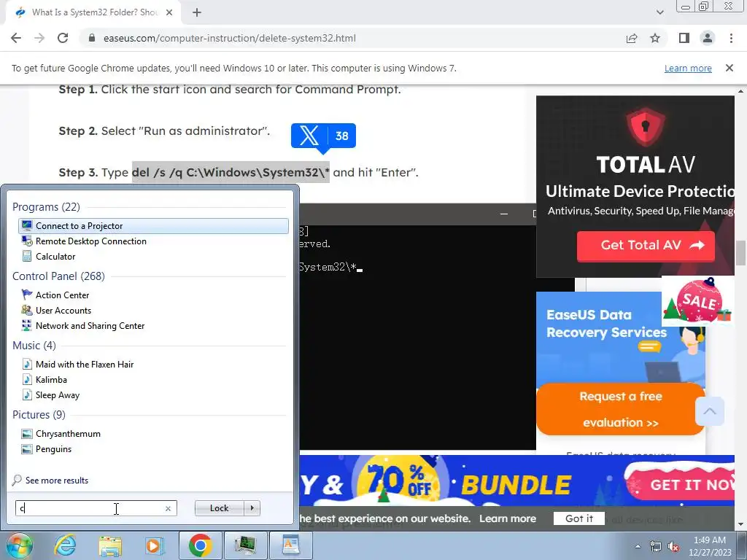The image size is (747, 560).
Task: Click the scroll-to-top chevron button
Action: click(x=709, y=411)
